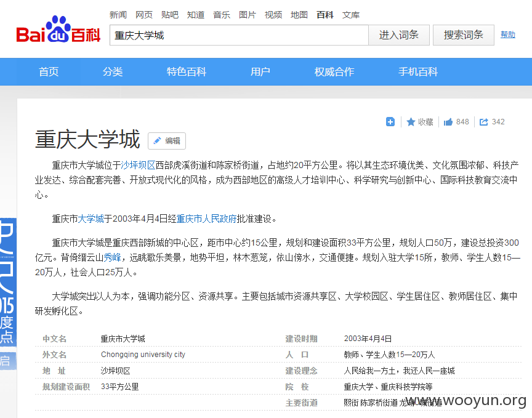Viewport: 532px width, 418px height.
Task: Open the 知道 top navigation link
Action: click(196, 15)
